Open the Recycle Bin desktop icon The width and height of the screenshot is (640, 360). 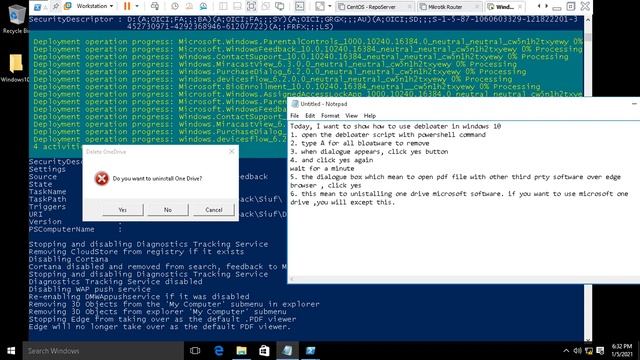tap(15, 18)
